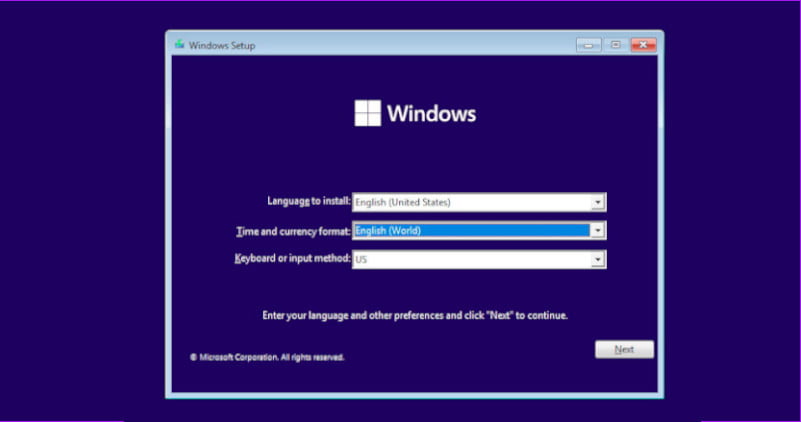The image size is (801, 422).
Task: Minimize the Windows Setup window
Action: (588, 44)
